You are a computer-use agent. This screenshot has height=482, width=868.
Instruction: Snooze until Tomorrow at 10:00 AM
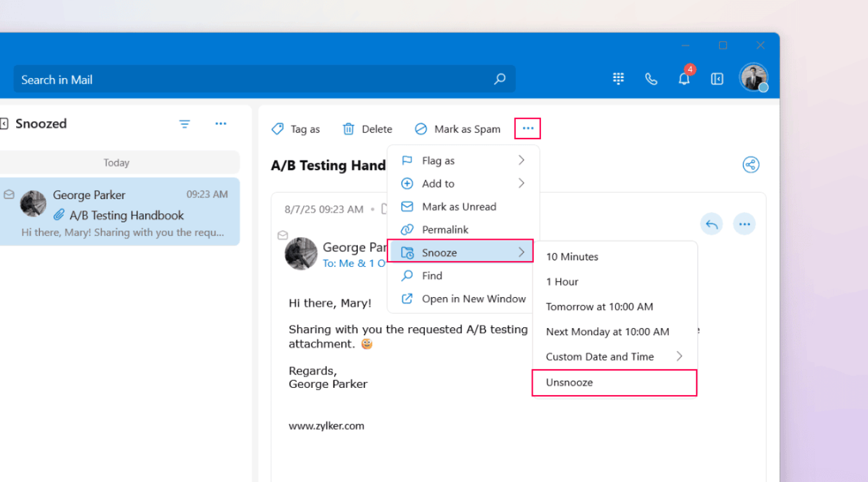[x=615, y=307]
